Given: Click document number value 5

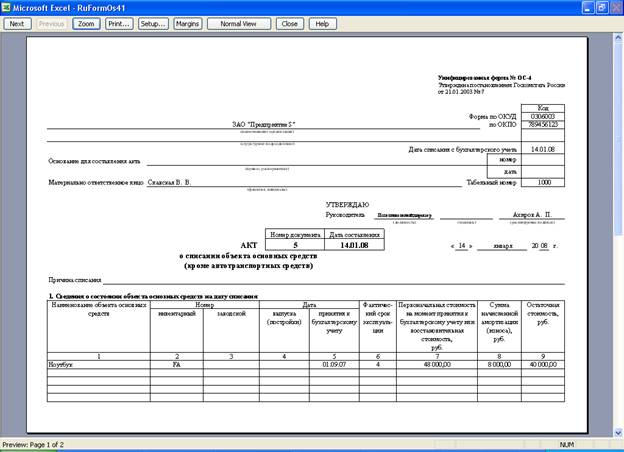Looking at the screenshot, I should click(295, 245).
